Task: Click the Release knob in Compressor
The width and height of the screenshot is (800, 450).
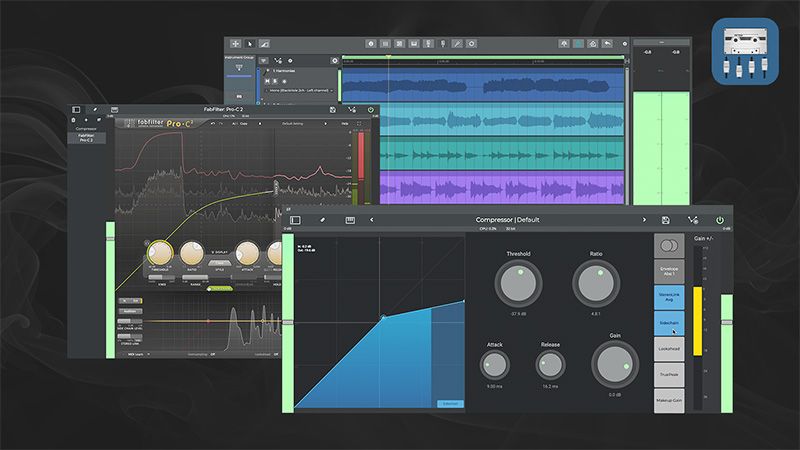Action: pyautogui.click(x=550, y=365)
